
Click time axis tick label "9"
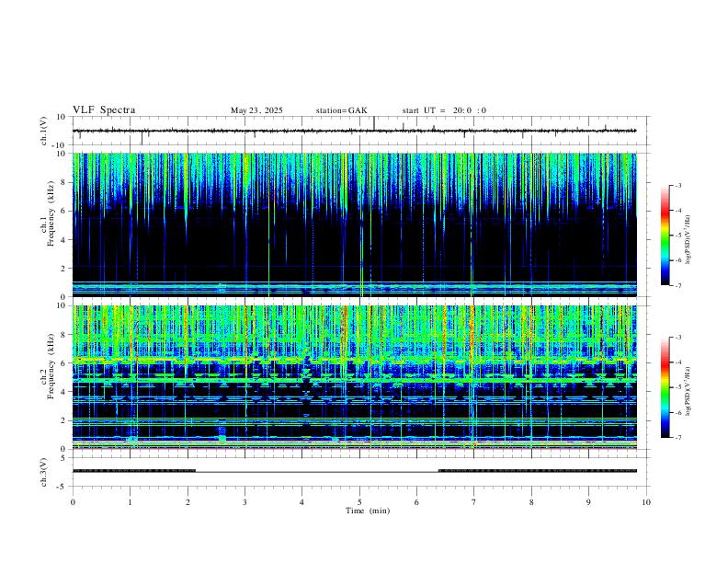pos(588,502)
